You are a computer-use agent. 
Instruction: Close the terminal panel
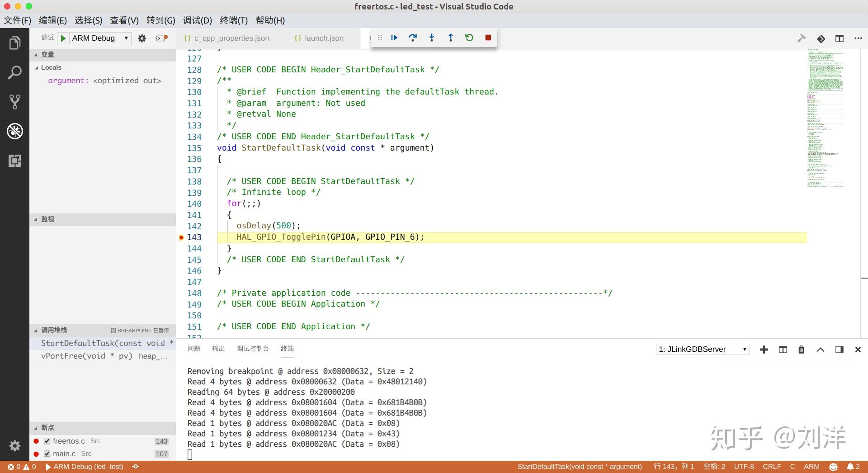point(858,350)
